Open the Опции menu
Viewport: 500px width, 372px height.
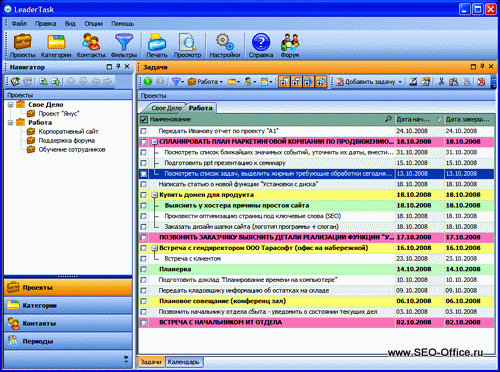click(93, 24)
